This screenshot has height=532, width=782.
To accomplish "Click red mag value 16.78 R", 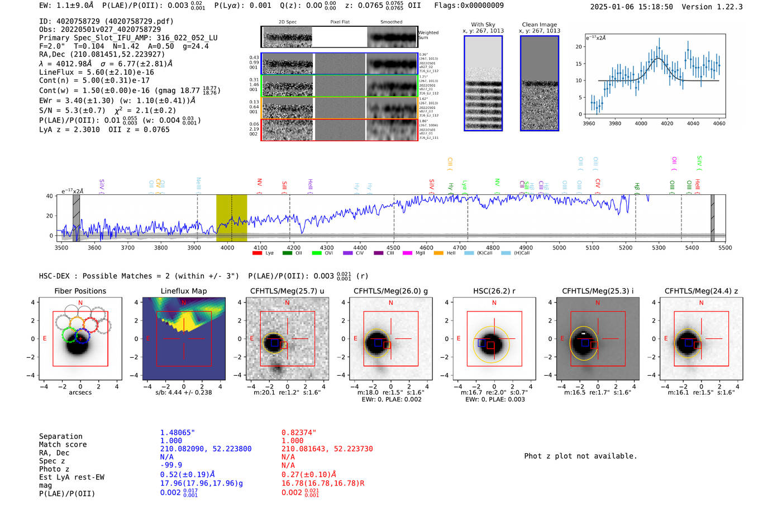I will [x=323, y=483].
